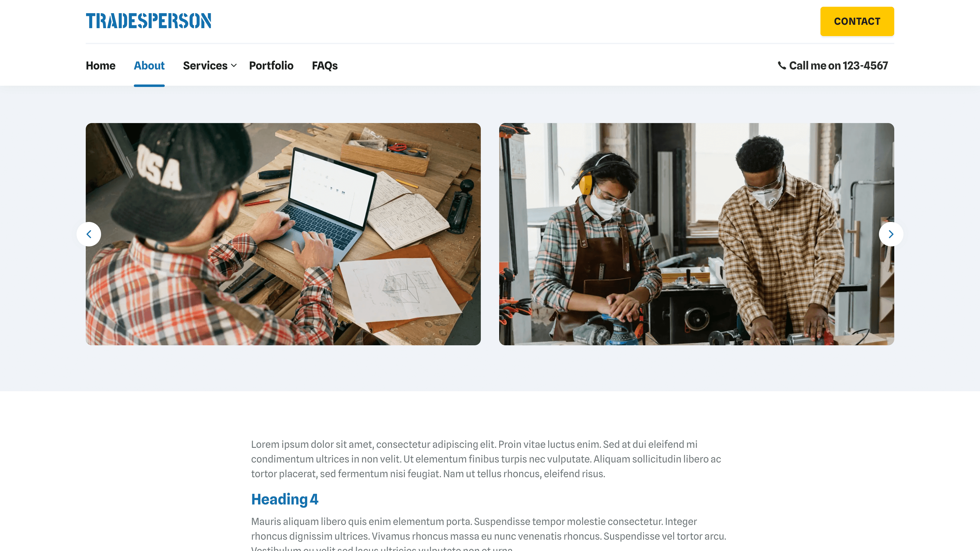Click the Mauris aliquam paragraph text
This screenshot has height=551, width=980.
point(488,529)
